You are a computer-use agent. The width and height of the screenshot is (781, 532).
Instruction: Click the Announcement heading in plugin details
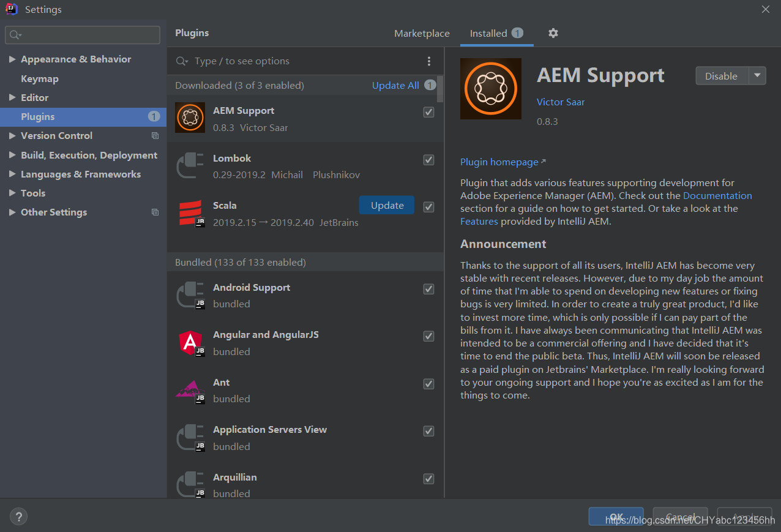tap(503, 244)
